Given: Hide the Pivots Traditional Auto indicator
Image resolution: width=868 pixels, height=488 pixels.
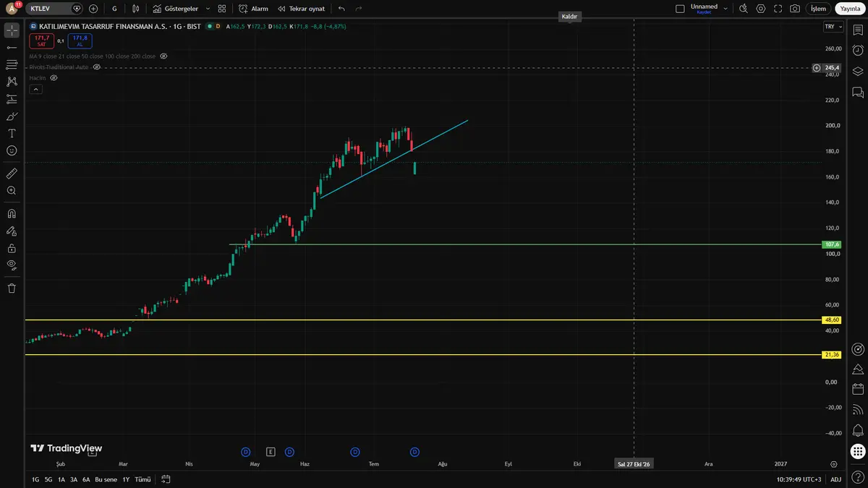Looking at the screenshot, I should (x=96, y=67).
